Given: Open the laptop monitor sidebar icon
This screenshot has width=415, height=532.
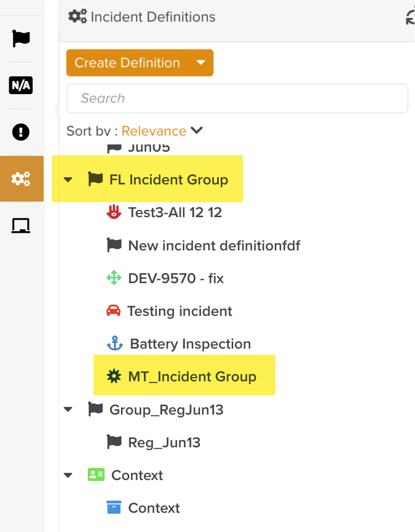Looking at the screenshot, I should (21, 225).
